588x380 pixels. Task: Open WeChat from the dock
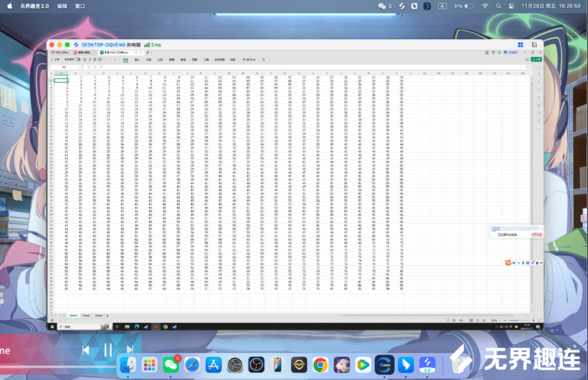click(x=171, y=365)
